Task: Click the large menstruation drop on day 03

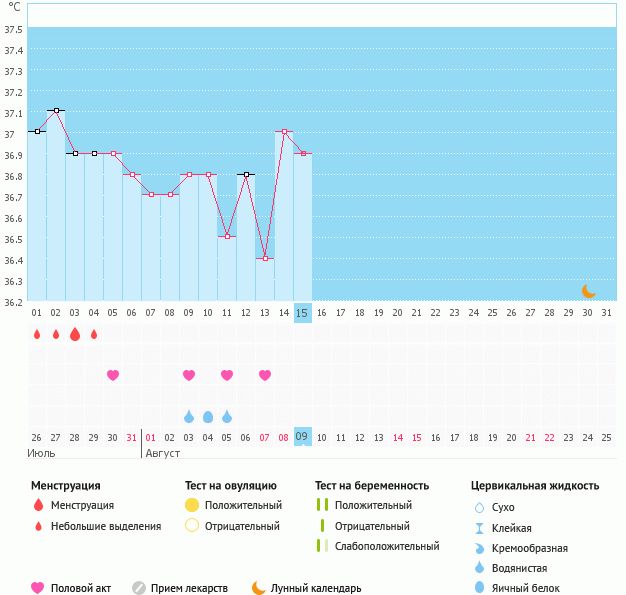Action: (75, 335)
